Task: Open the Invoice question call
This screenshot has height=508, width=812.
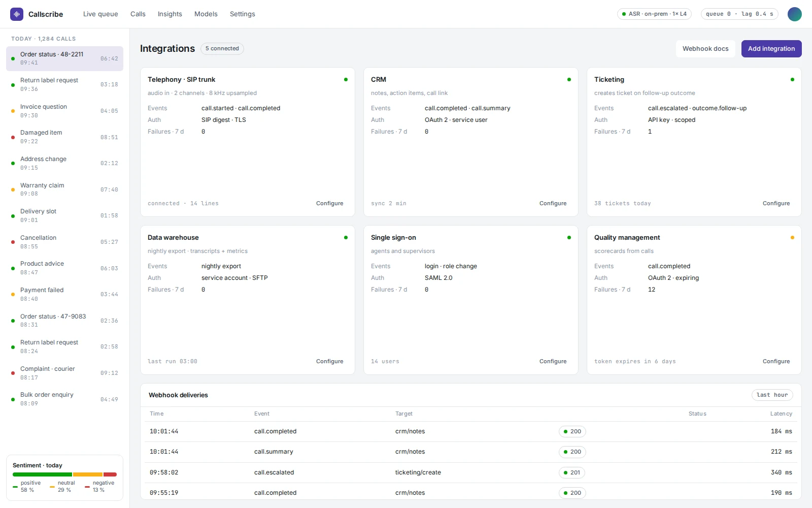Action: tap(64, 111)
